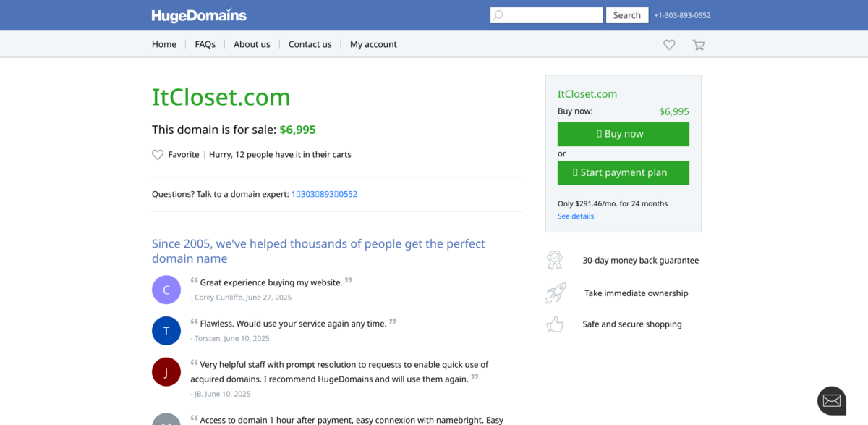Image resolution: width=868 pixels, height=425 pixels.
Task: Click the Buy now button
Action: [x=623, y=134]
